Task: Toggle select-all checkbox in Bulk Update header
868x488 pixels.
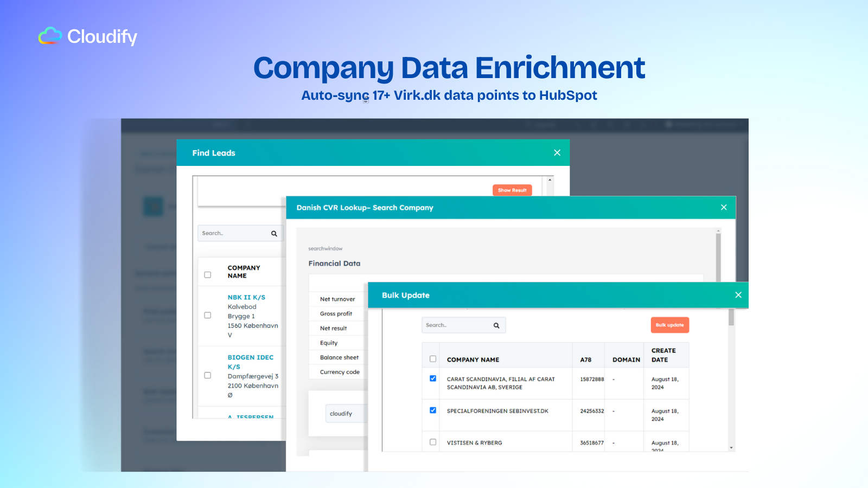Action: point(433,359)
